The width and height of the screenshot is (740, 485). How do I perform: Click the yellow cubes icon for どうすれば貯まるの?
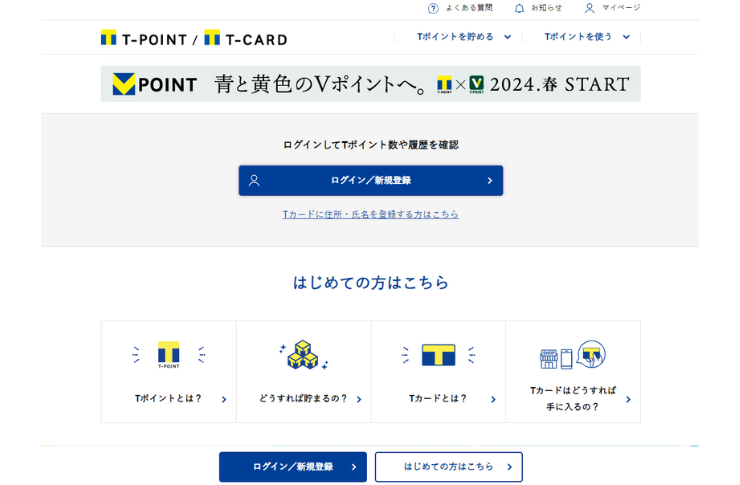point(303,355)
